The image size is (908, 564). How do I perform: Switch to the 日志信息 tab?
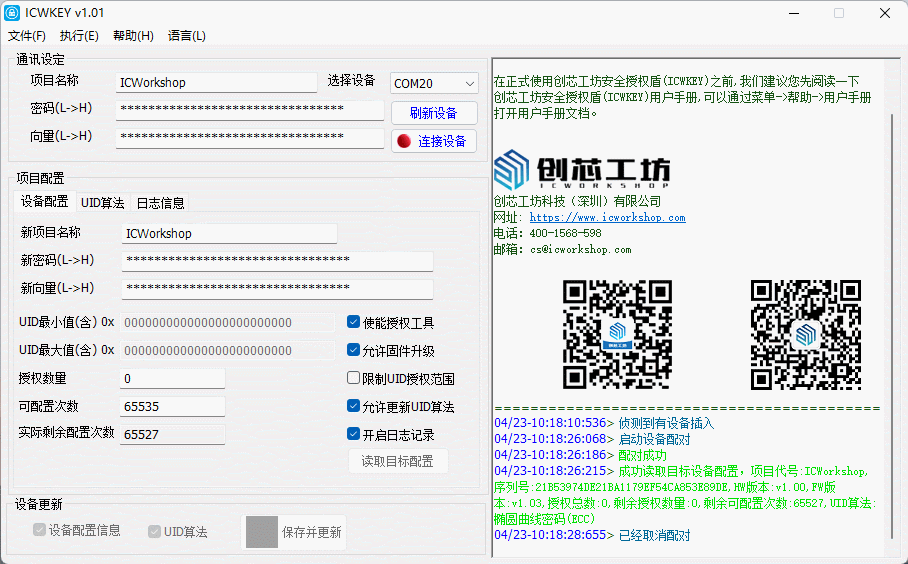click(x=160, y=203)
